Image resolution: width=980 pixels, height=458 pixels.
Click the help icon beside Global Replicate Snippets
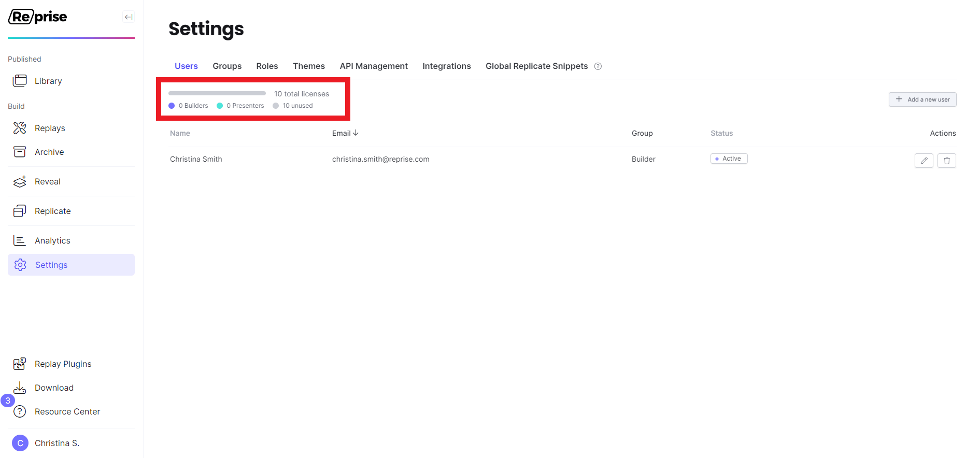click(x=598, y=66)
